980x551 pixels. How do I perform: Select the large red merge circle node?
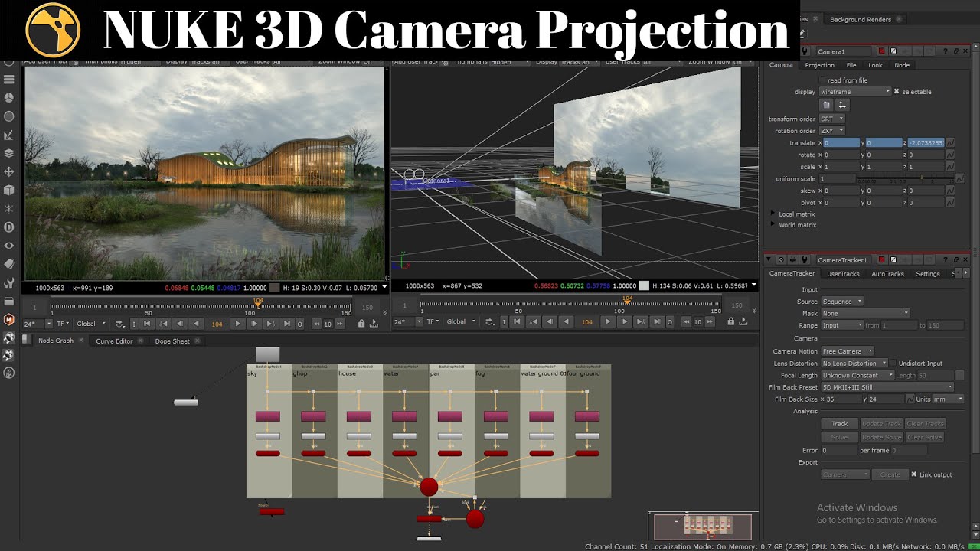point(429,486)
